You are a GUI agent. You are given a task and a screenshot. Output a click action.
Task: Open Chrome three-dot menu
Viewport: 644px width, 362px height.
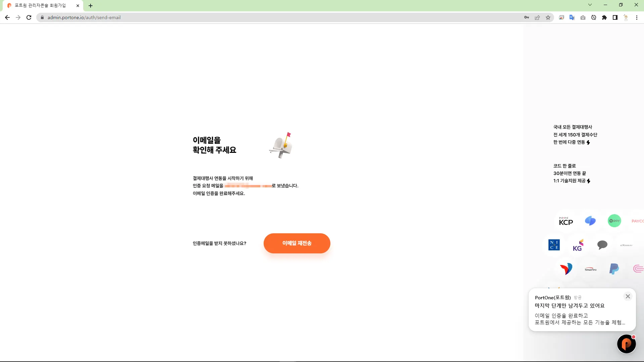click(637, 17)
